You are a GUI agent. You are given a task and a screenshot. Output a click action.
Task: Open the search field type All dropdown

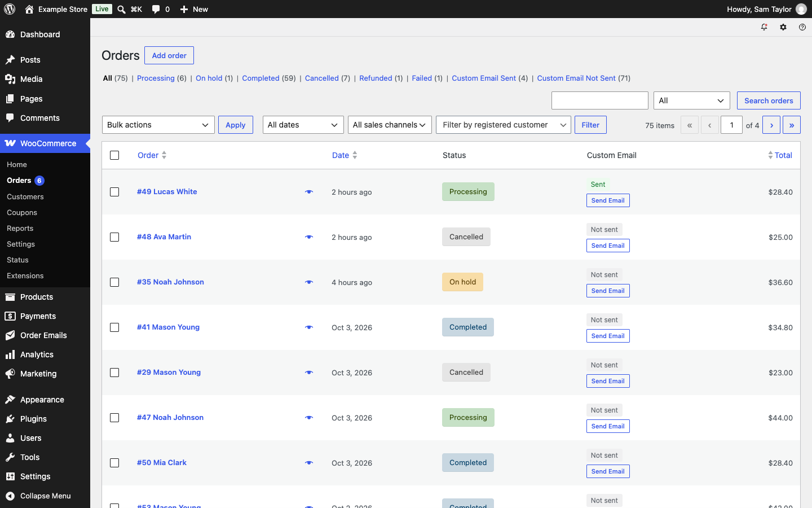692,100
